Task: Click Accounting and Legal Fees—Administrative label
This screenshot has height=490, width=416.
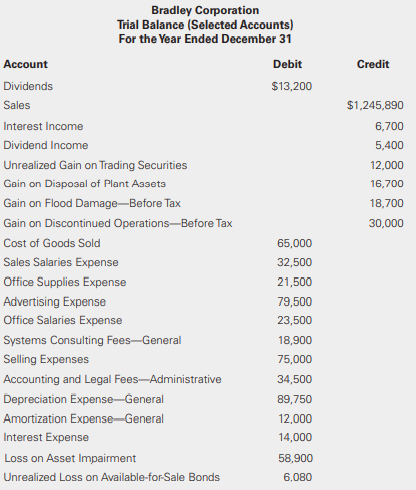Action: [112, 379]
